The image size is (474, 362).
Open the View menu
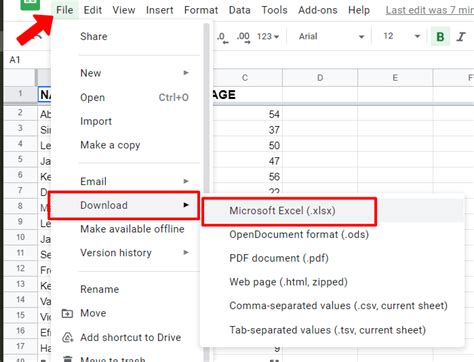[124, 10]
